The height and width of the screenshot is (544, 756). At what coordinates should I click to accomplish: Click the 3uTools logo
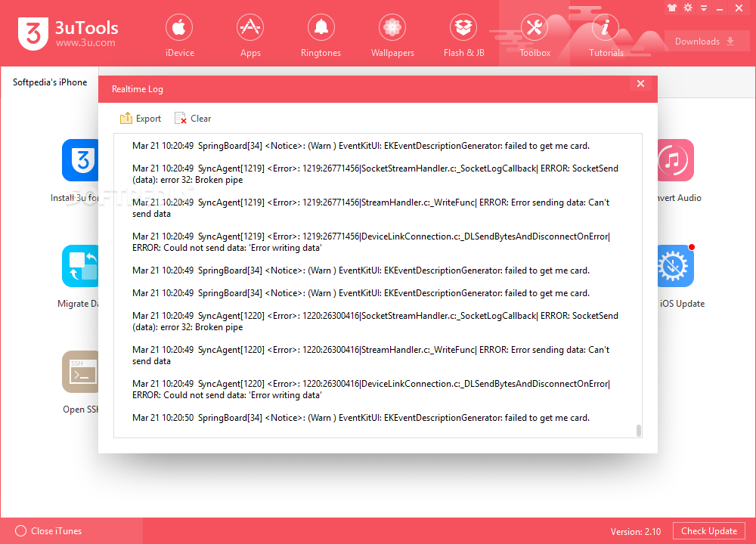(67, 32)
